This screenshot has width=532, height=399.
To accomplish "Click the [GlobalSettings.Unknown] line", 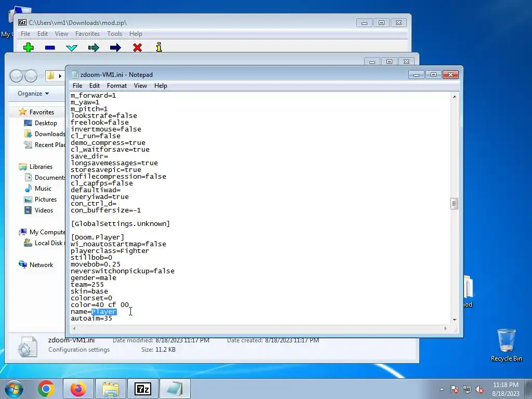I will (120, 223).
